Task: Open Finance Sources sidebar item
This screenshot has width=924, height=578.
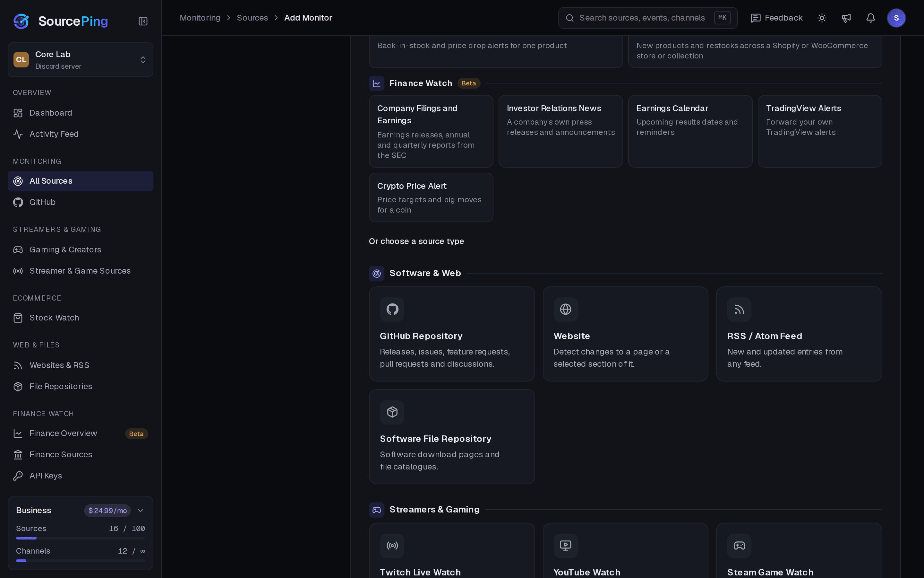Action: (x=81, y=454)
